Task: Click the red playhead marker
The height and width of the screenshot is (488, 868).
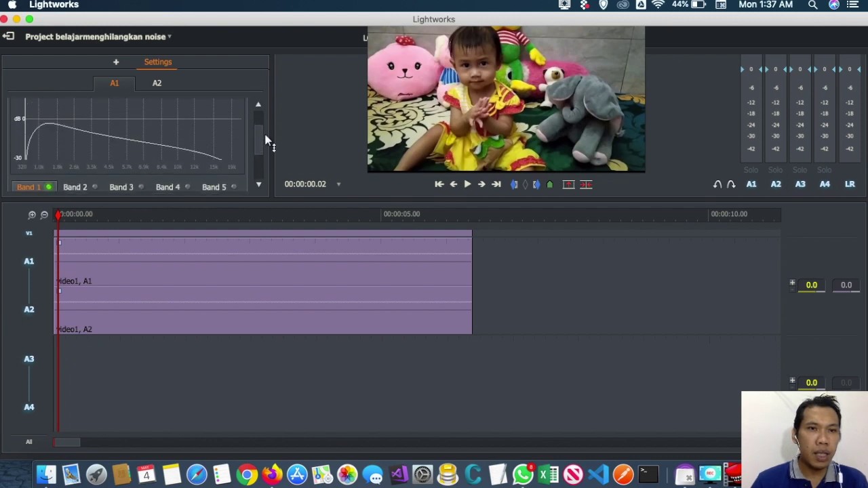Action: pyautogui.click(x=59, y=215)
